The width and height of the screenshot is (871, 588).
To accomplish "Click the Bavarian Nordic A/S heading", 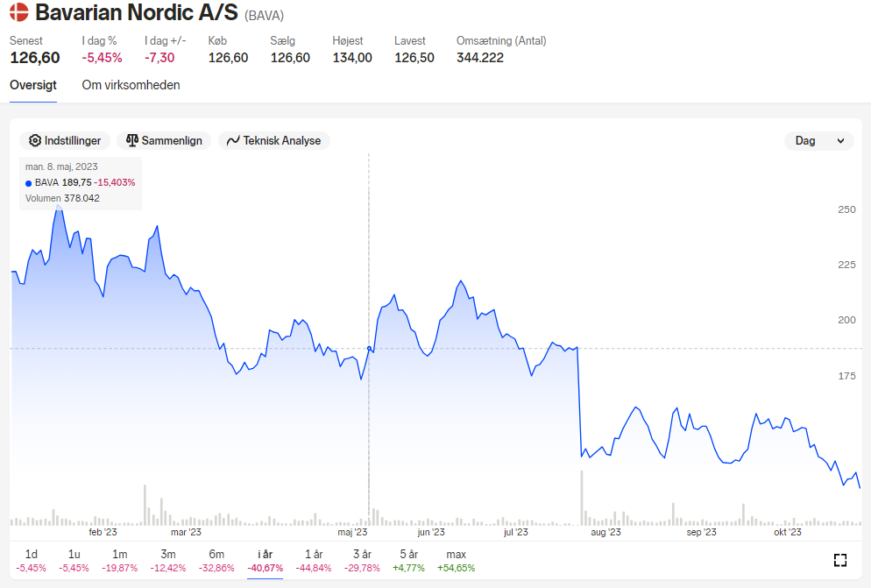I will pos(136,12).
